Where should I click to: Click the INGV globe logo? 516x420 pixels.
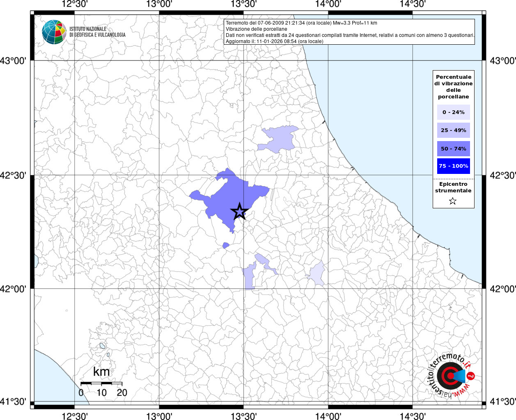tap(54, 32)
